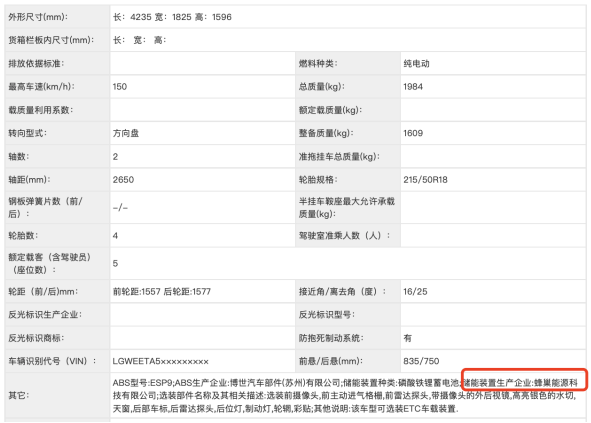Select the 转向型式 value 方向盘

126,133
